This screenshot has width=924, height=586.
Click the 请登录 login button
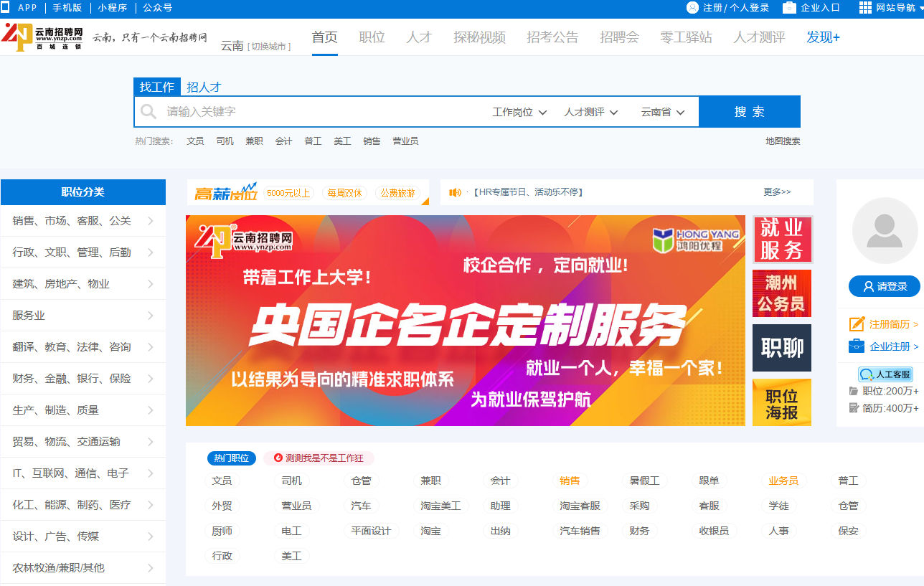tap(885, 285)
